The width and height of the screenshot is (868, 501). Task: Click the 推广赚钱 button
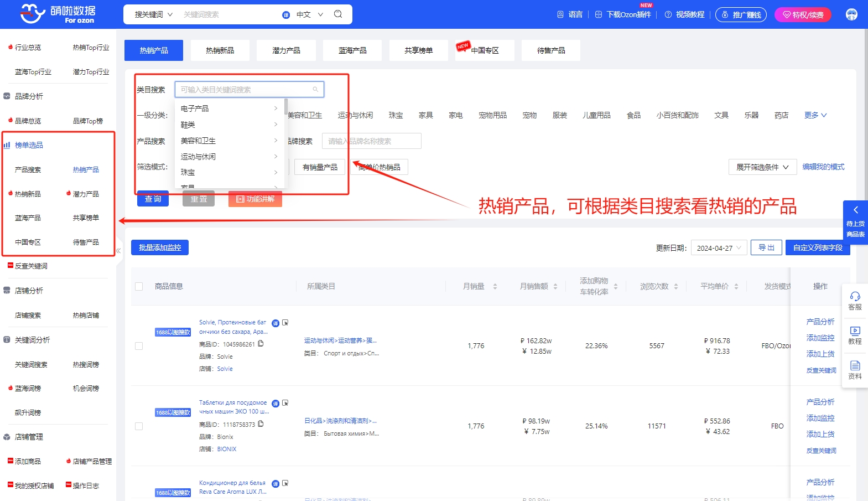point(741,14)
